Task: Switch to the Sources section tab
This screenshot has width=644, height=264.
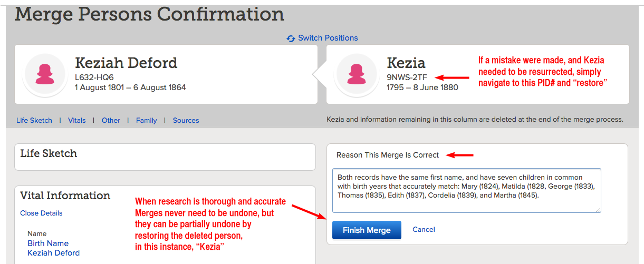Action: coord(186,120)
